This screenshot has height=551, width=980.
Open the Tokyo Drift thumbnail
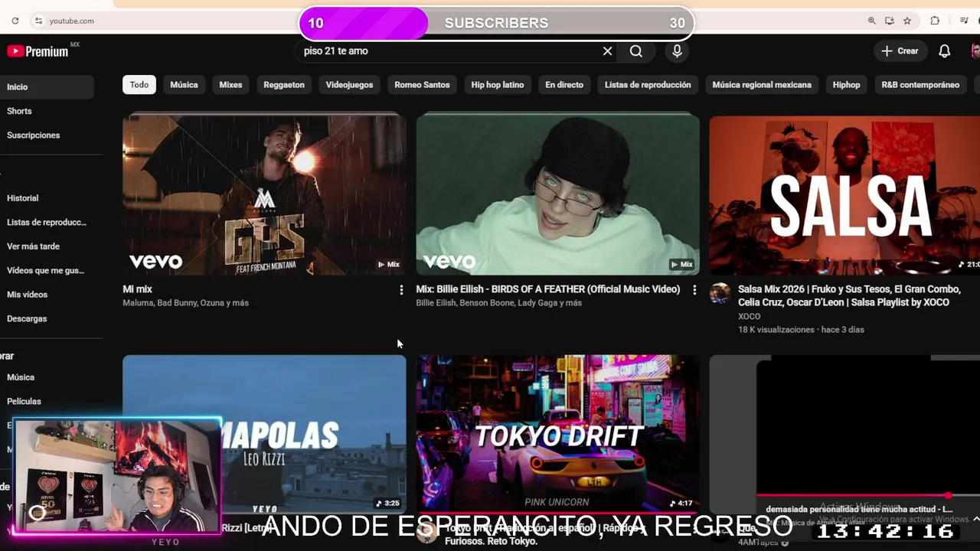click(557, 433)
